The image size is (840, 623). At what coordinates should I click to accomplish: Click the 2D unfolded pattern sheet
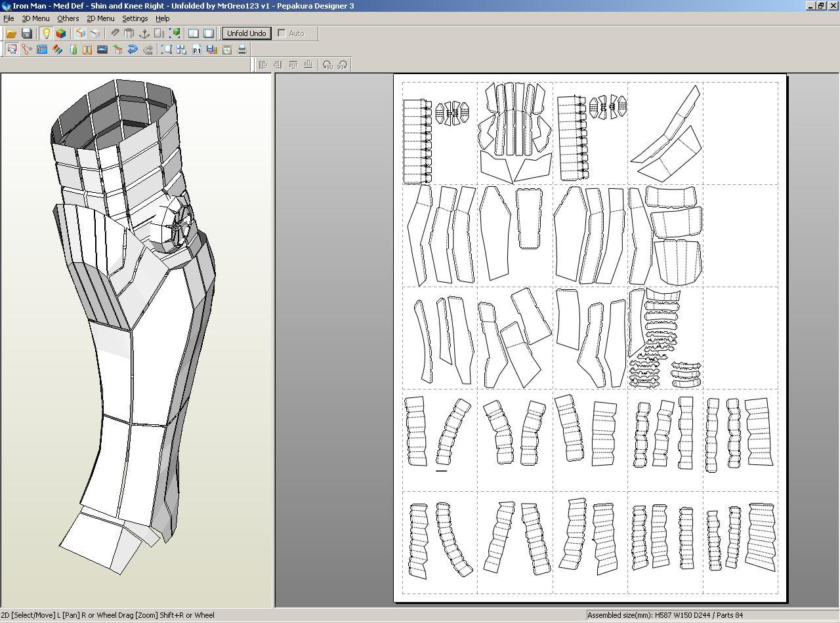pyautogui.click(x=590, y=338)
